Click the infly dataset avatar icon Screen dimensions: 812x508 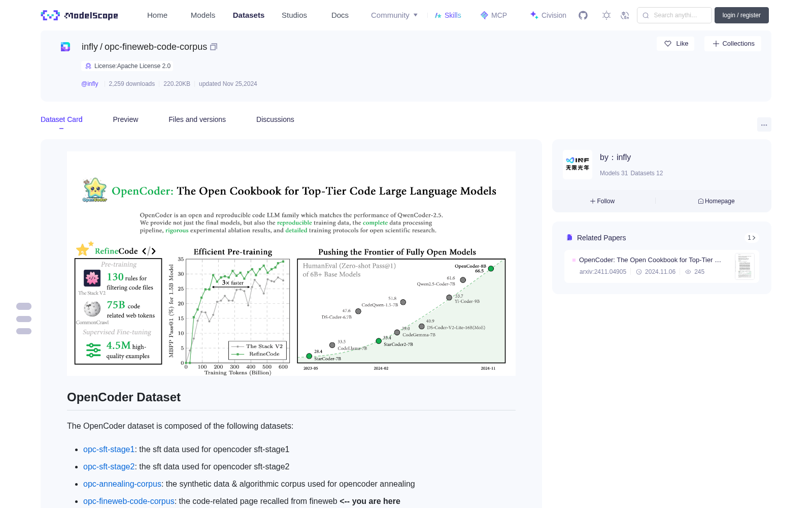click(65, 47)
